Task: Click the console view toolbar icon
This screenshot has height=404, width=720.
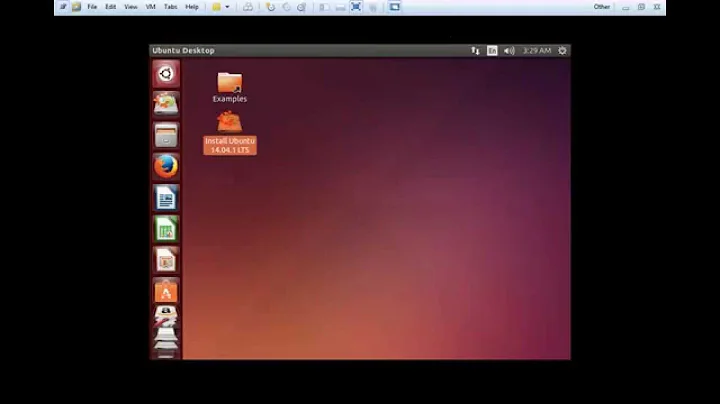Action: [394, 7]
